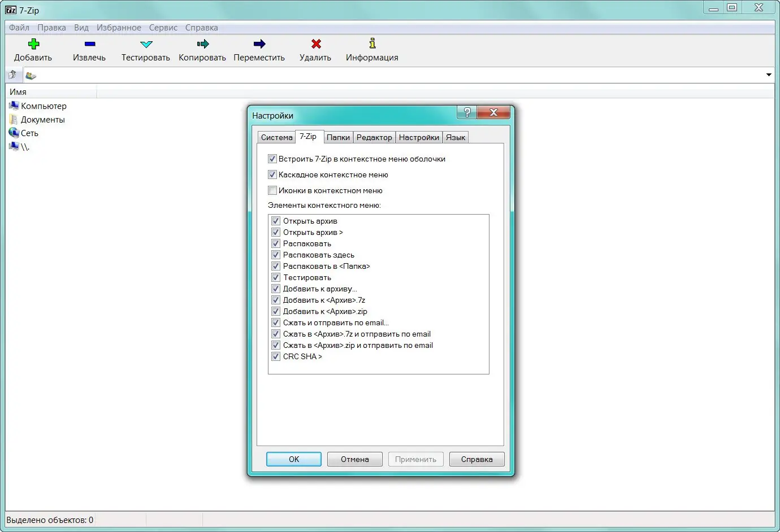780x532 pixels.
Task: Click the Справка button in the dialog
Action: pyautogui.click(x=477, y=459)
